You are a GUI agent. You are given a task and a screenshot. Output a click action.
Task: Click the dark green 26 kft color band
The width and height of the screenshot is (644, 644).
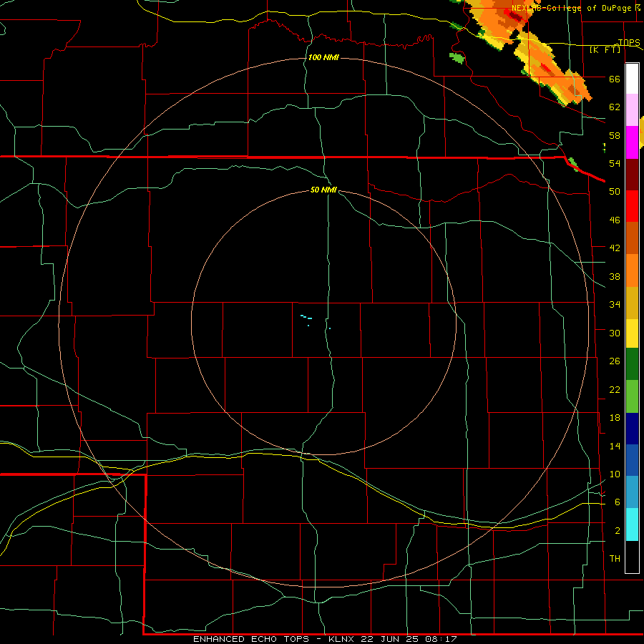pyautogui.click(x=632, y=364)
